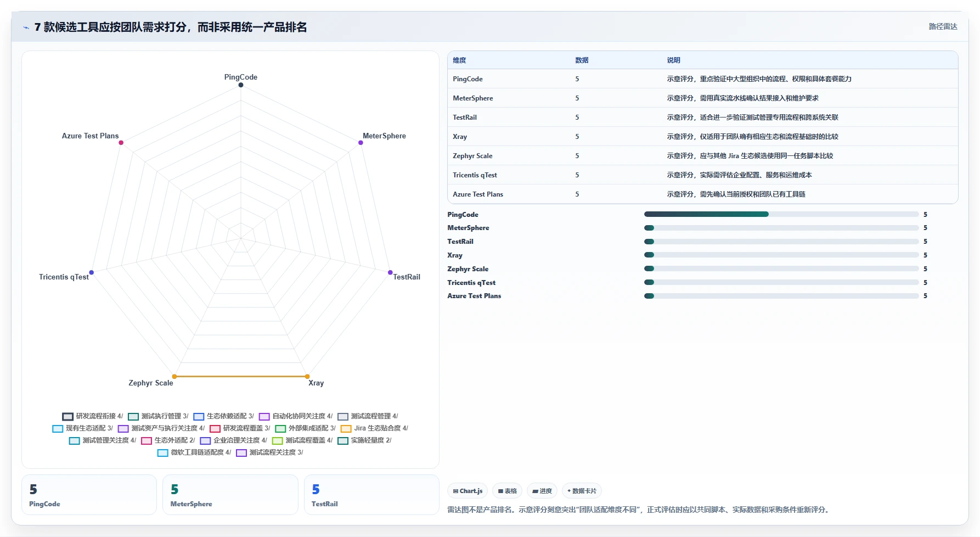The image size is (980, 537).
Task: Open the PingCode data card
Action: click(x=89, y=495)
